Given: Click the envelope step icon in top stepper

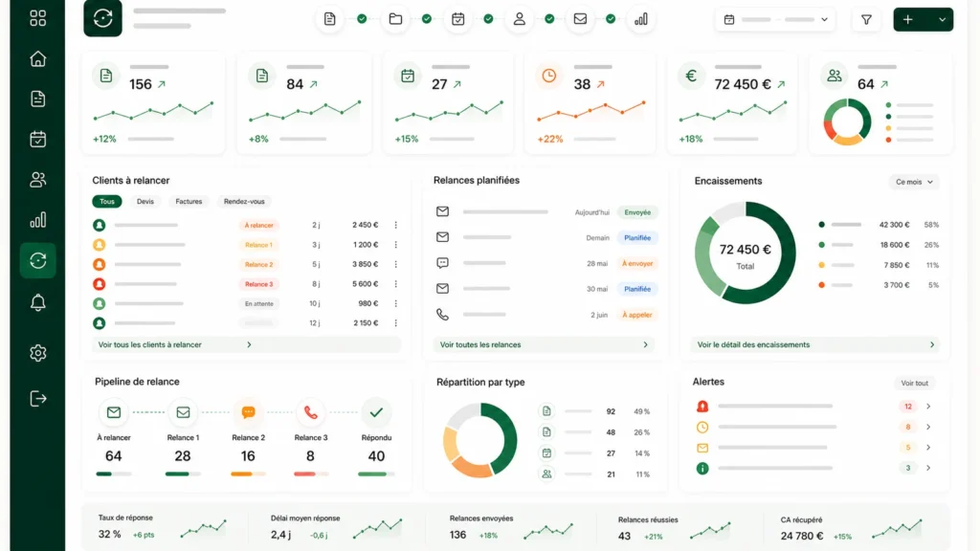Looking at the screenshot, I should pos(580,19).
